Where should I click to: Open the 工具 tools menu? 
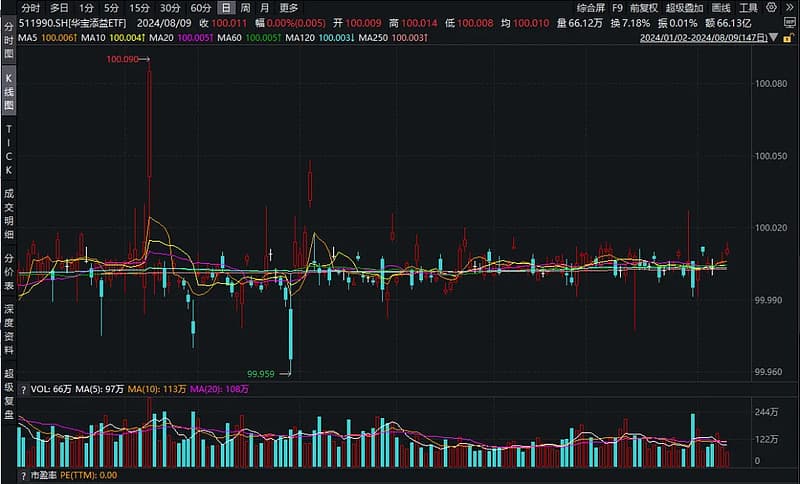pyautogui.click(x=748, y=8)
